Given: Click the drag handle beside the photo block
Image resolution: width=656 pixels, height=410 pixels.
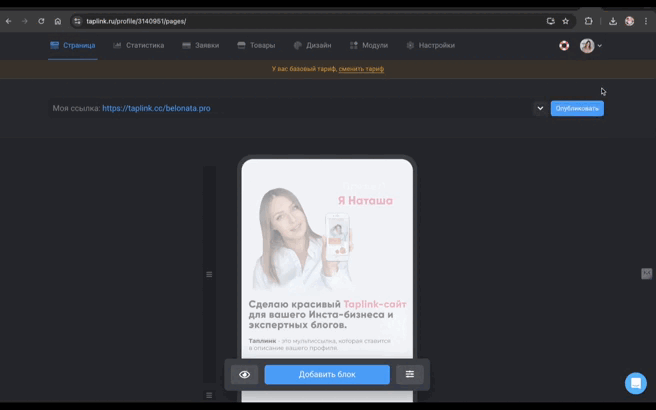Looking at the screenshot, I should click(x=209, y=274).
